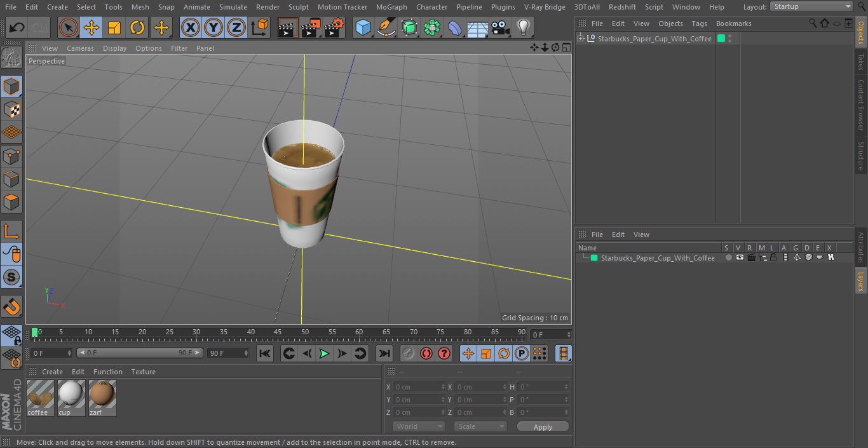Open the Spline Pen tool

386,27
